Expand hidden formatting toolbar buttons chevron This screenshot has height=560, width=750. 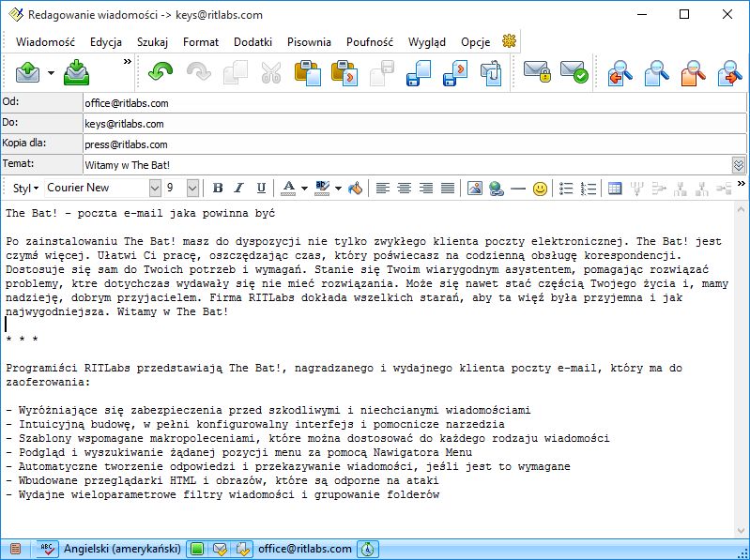click(x=742, y=184)
